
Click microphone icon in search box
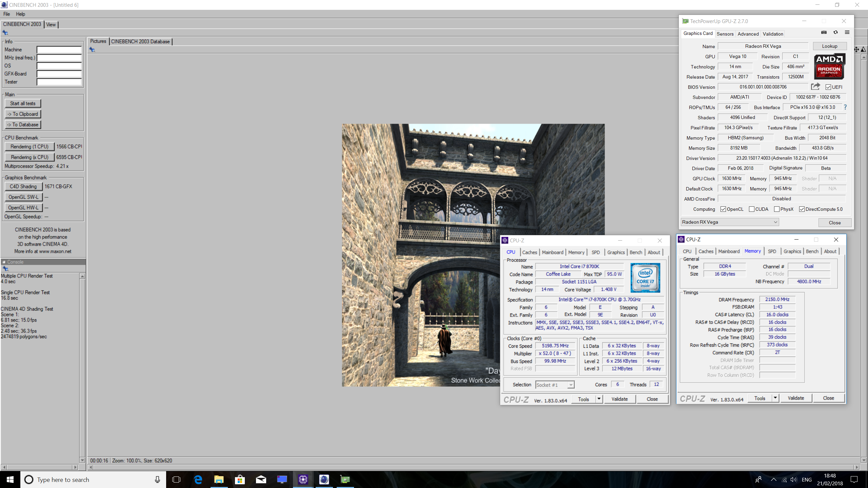click(157, 480)
